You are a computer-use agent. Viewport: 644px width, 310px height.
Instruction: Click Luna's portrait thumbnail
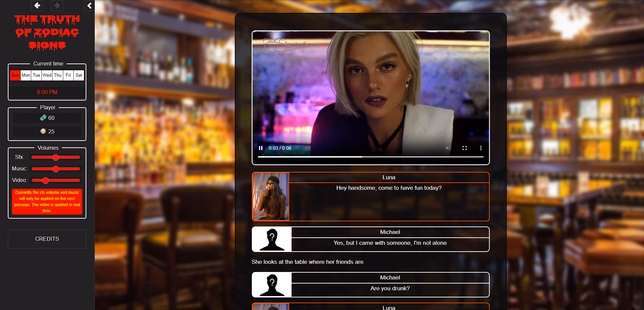point(271,197)
